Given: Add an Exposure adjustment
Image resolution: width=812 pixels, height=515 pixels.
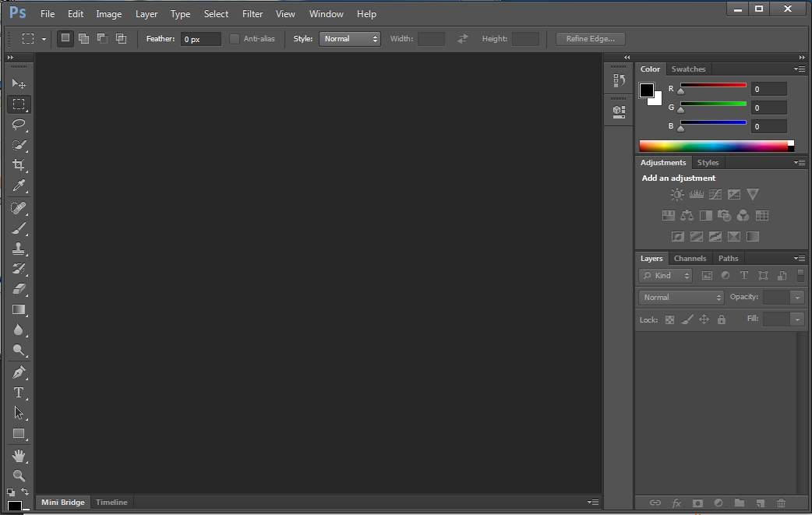Looking at the screenshot, I should pos(734,195).
